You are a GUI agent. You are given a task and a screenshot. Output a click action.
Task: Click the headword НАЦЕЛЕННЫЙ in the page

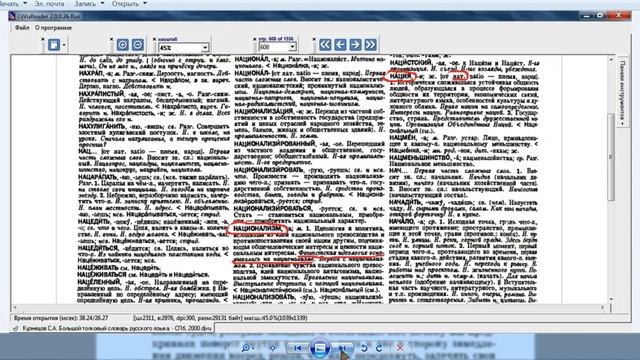pos(99,282)
